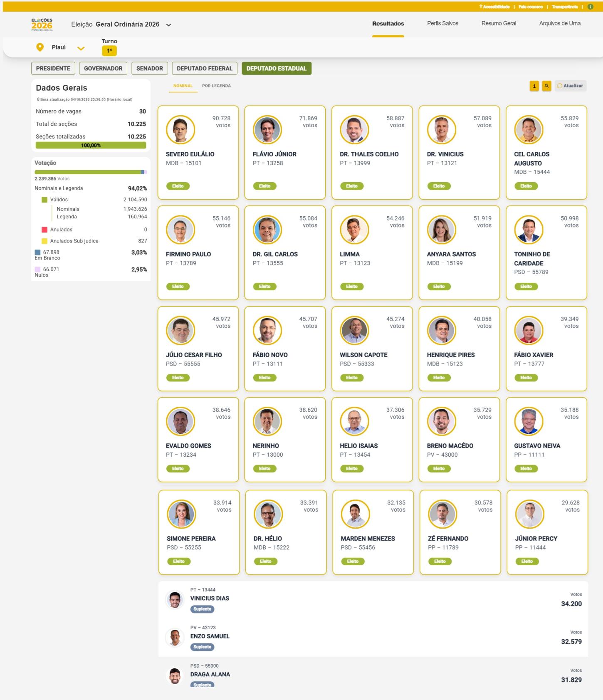The image size is (603, 700).
Task: Click Severo Eulálio's candidate photo
Action: click(180, 129)
